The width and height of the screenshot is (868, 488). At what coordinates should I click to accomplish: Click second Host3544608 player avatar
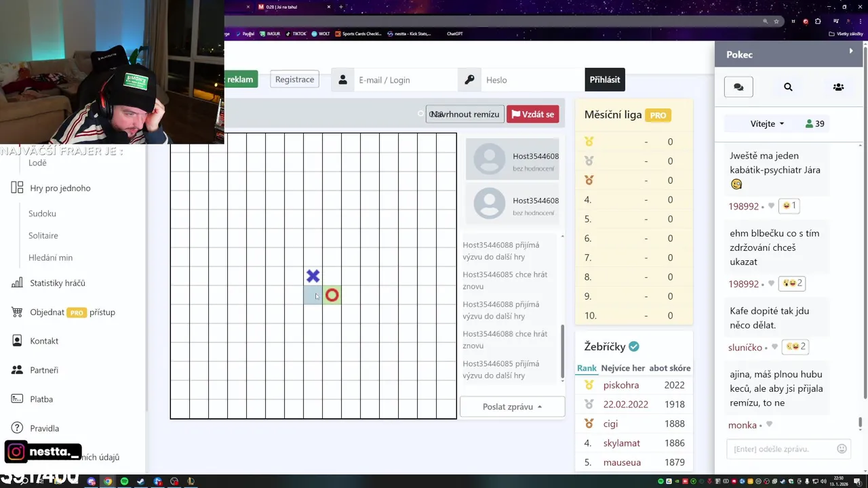(x=490, y=204)
